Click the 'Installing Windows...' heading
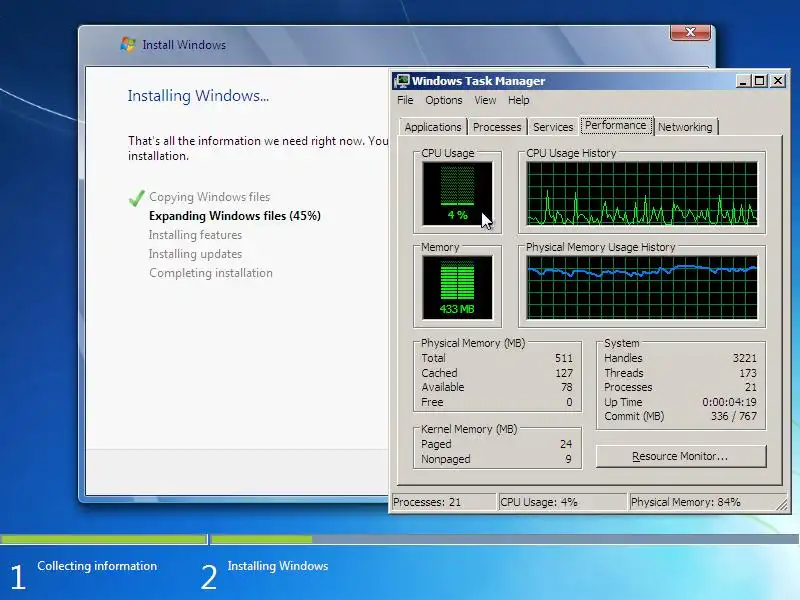 click(x=198, y=95)
